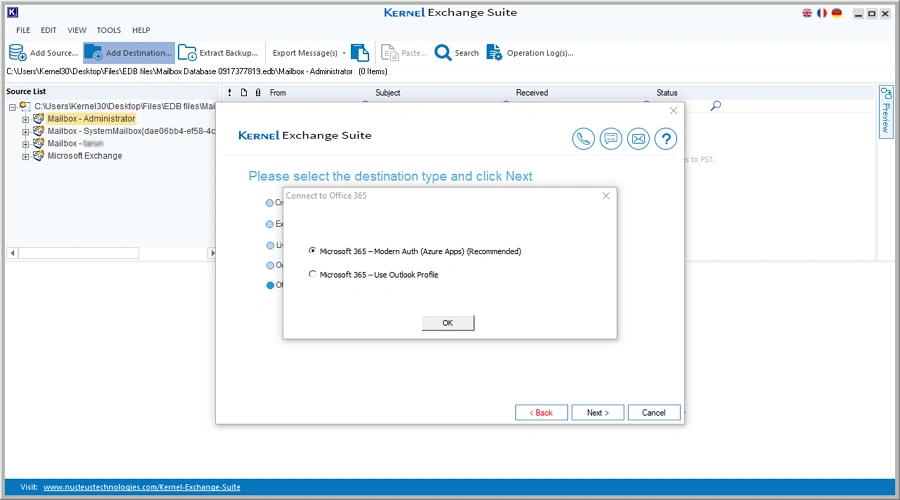Open Operation Log(s) from the toolbar

530,53
